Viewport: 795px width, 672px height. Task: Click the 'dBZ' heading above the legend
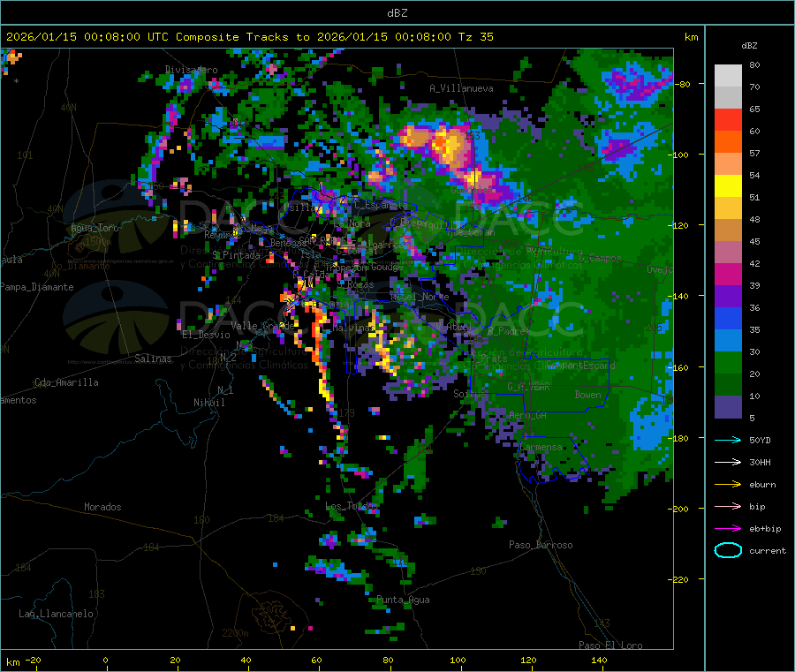coord(749,46)
